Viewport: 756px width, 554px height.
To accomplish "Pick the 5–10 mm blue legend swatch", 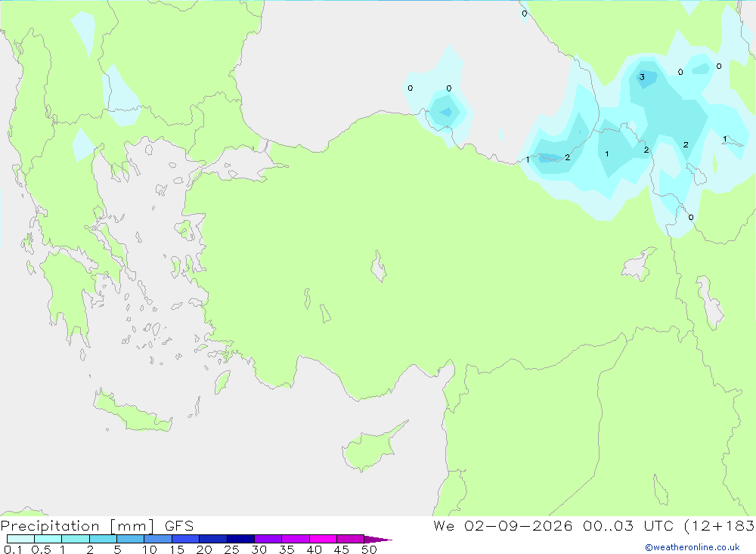I will click(x=130, y=539).
